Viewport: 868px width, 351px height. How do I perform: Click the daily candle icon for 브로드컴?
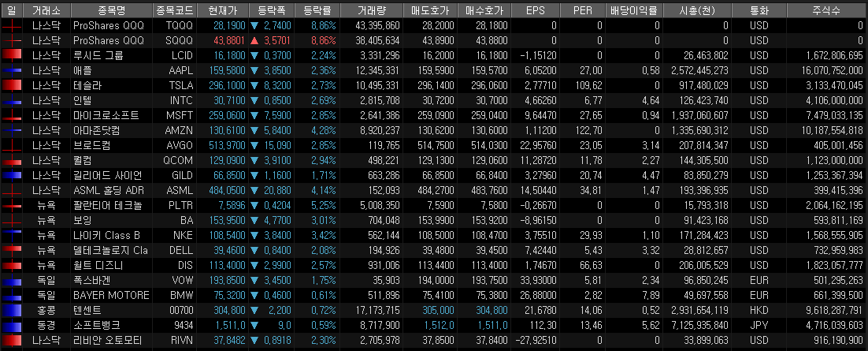click(x=11, y=145)
